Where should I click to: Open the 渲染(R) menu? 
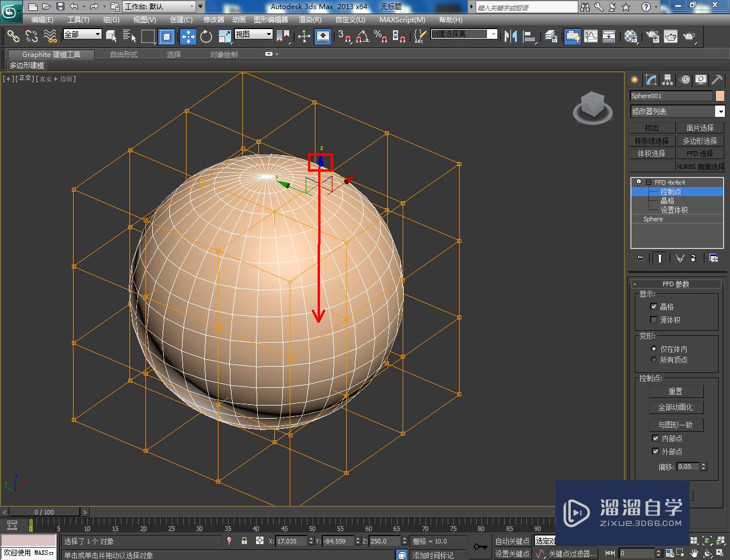point(310,19)
